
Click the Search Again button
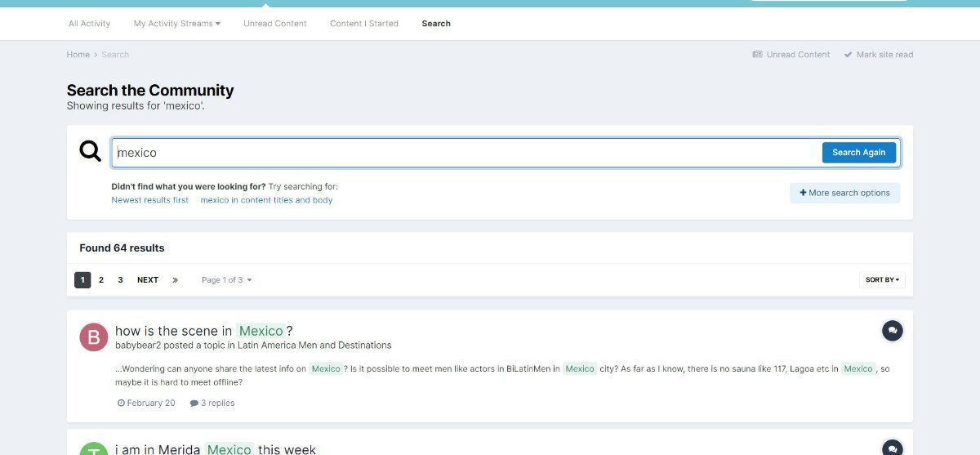[858, 153]
